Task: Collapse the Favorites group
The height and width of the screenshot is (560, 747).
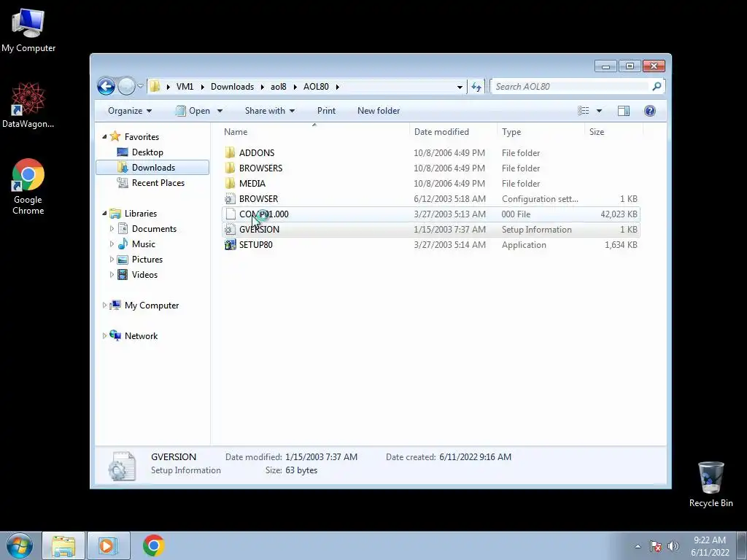Action: pyautogui.click(x=104, y=136)
